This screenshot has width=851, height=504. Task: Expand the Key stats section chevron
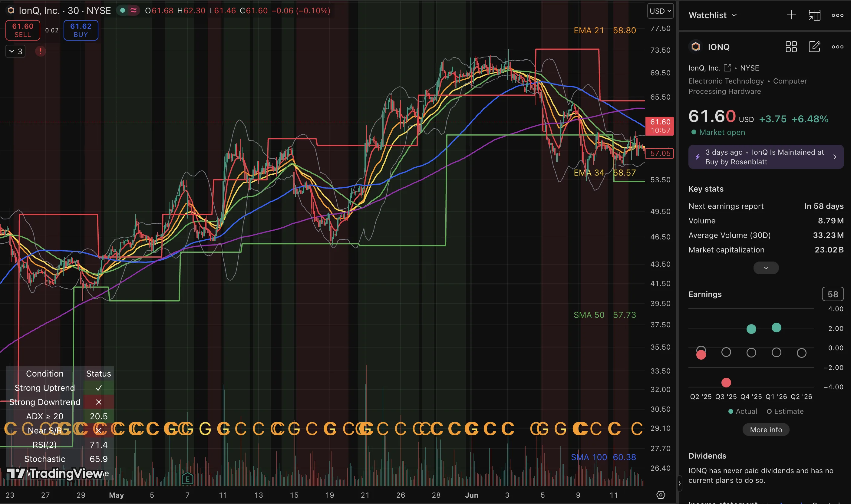[766, 268]
